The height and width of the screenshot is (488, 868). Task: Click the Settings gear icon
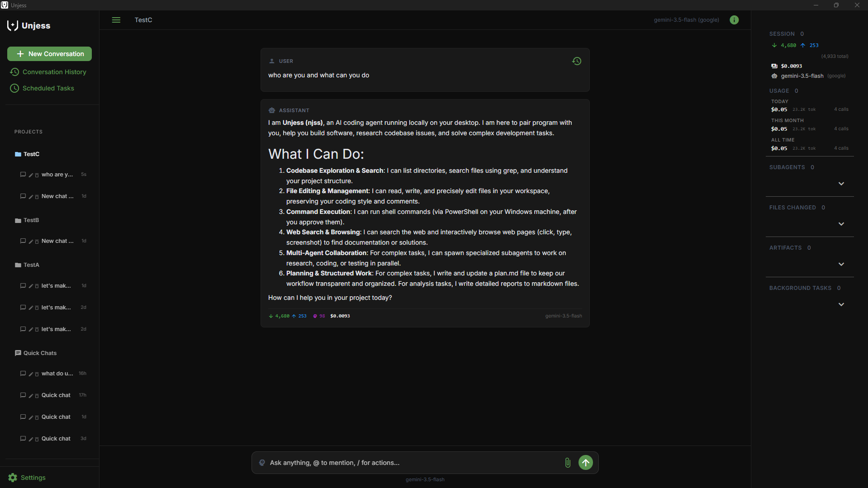pyautogui.click(x=13, y=478)
